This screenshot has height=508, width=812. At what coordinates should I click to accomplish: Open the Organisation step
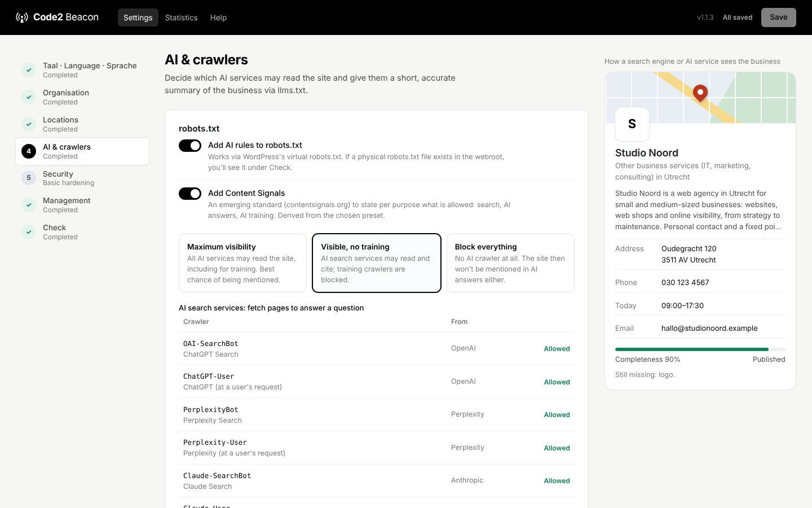(82, 97)
